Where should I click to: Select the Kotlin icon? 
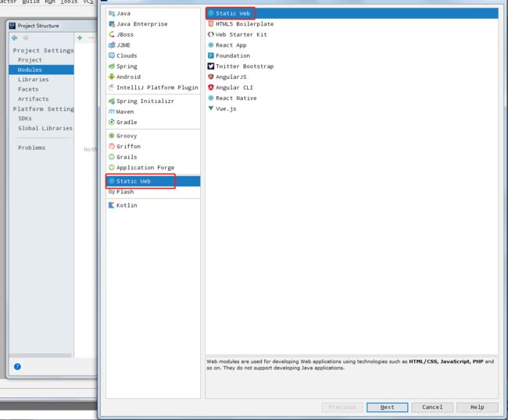pos(112,205)
